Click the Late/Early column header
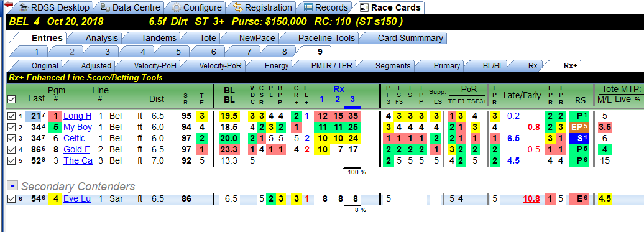 523,95
